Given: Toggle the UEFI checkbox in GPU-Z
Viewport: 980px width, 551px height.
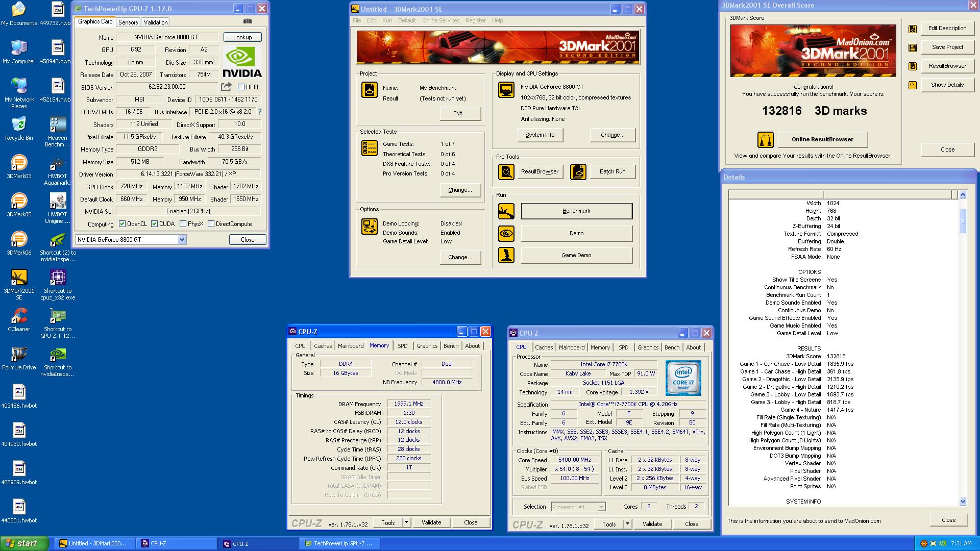Looking at the screenshot, I should click(x=241, y=87).
